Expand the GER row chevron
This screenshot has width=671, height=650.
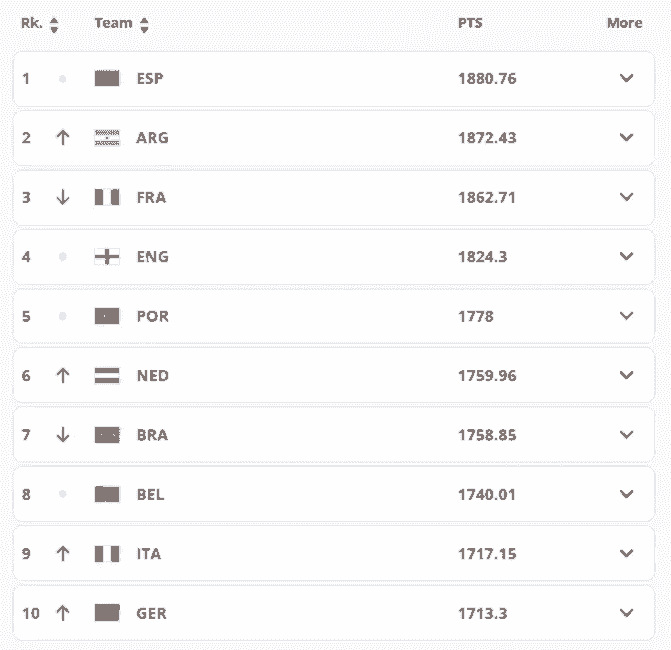(x=627, y=613)
